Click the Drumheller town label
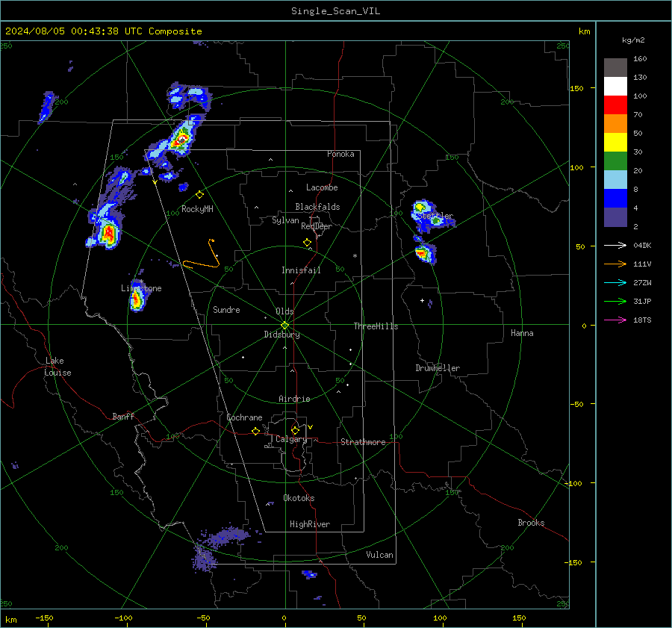Screen dimensions: 672x628 (x=438, y=368)
